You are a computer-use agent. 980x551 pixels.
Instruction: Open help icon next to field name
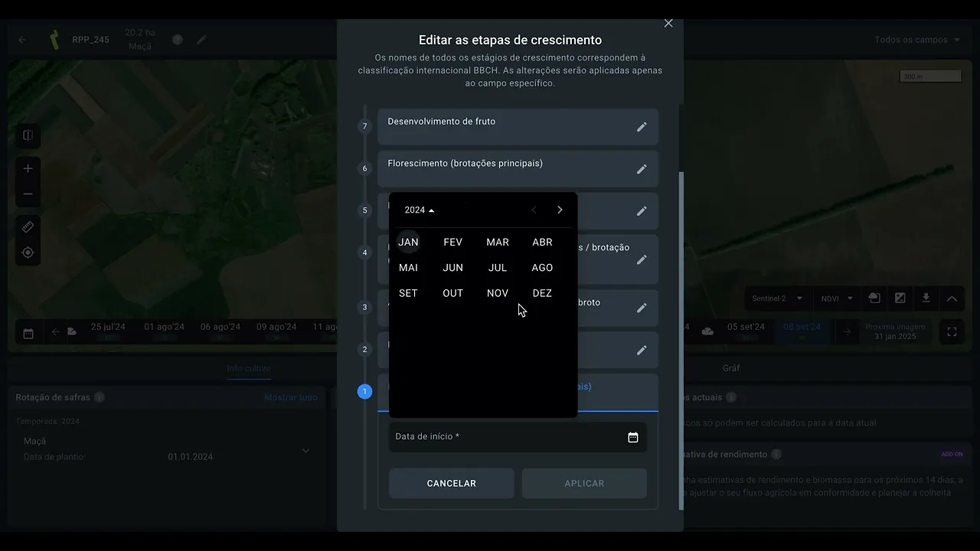click(x=178, y=40)
